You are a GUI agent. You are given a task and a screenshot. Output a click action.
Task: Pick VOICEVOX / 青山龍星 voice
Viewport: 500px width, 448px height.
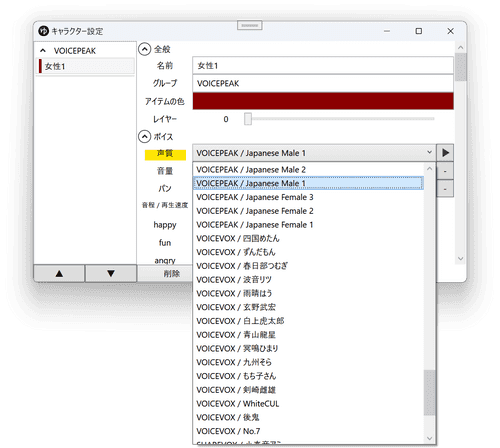pos(308,335)
